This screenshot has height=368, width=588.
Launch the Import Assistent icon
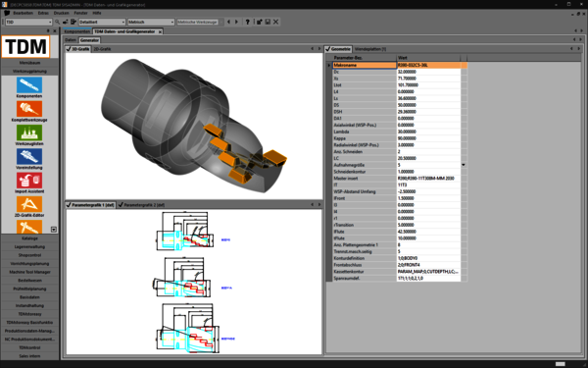pyautogui.click(x=29, y=181)
